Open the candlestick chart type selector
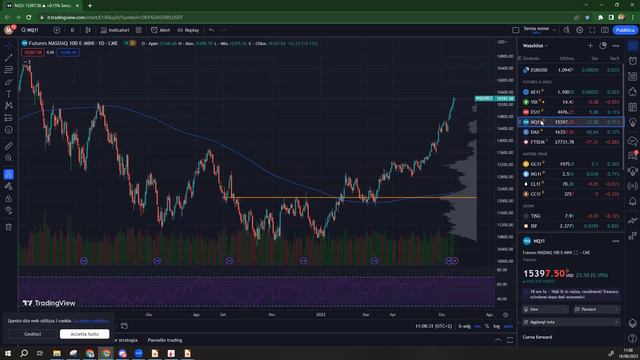 88,30
